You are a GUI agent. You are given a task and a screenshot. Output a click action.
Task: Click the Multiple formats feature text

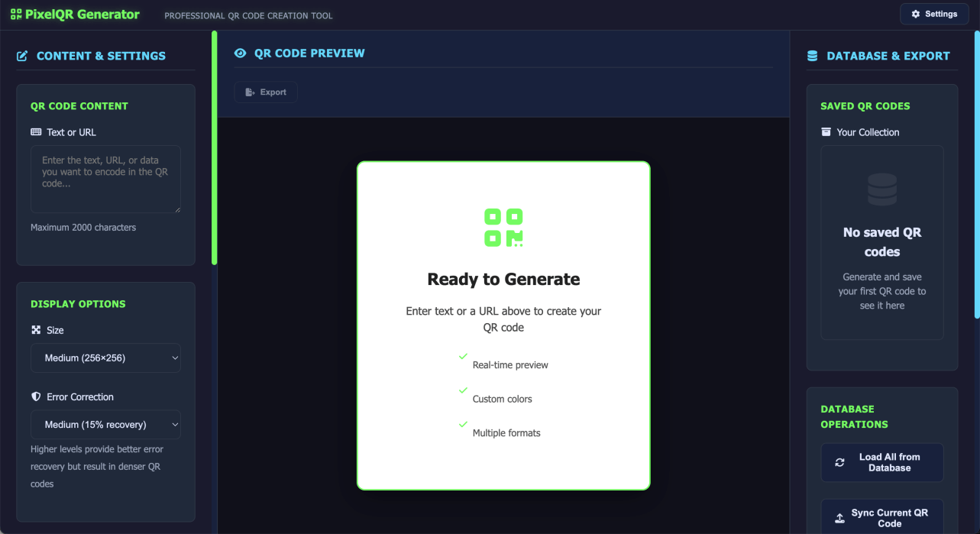[x=506, y=433]
